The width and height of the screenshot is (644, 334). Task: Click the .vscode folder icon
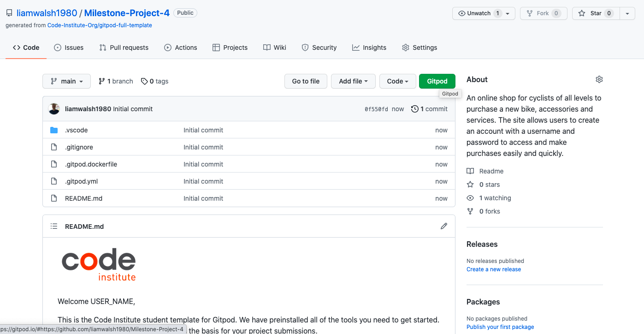pyautogui.click(x=54, y=130)
